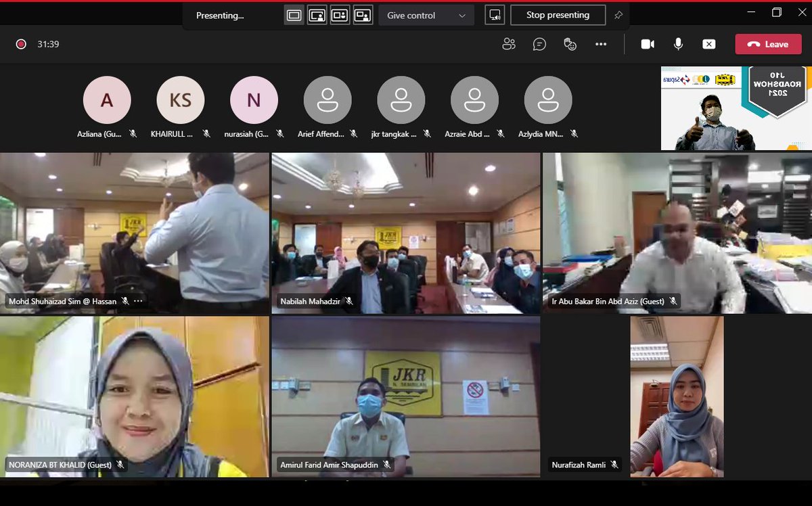Select Mohd Shuhaizad Sim @ Hassan video tile
Viewport: 812px width, 506px height.
(135, 233)
